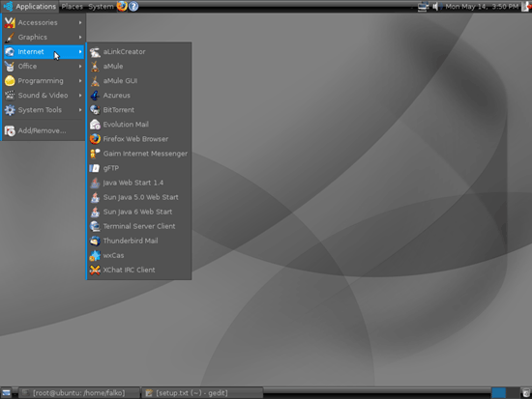Launch Firefox from the top panel icon
Viewport: 532px width, 399px height.
click(x=122, y=6)
